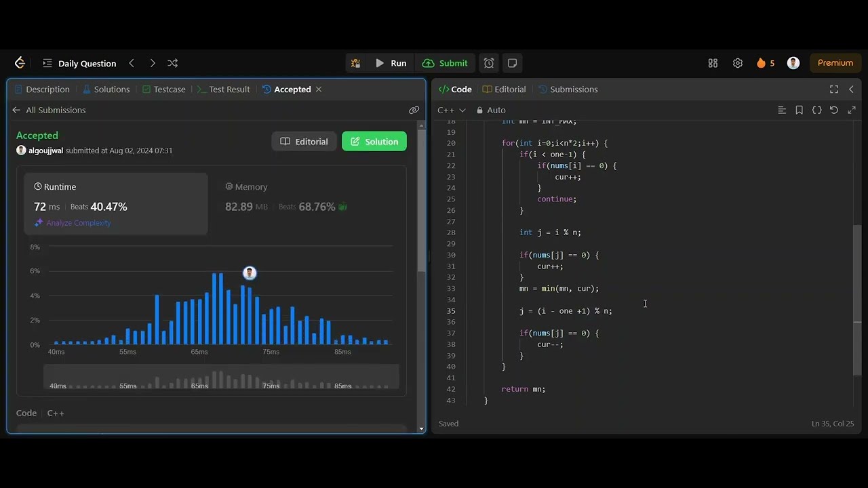868x488 pixels.
Task: Open the notes icon in top bar
Action: click(513, 63)
